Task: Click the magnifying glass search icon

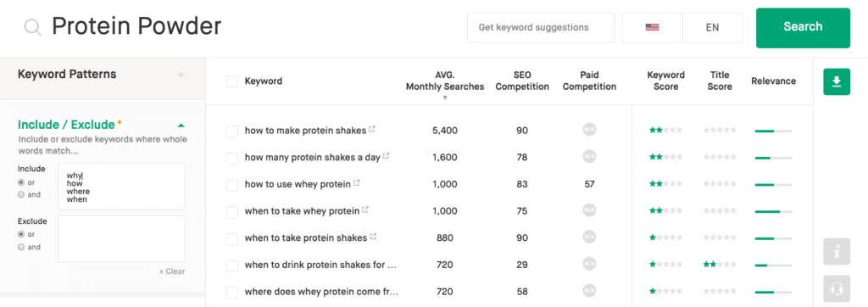Action: [x=33, y=27]
